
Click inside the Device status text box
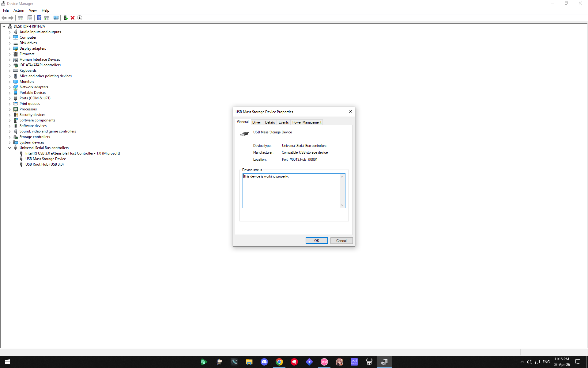point(291,190)
